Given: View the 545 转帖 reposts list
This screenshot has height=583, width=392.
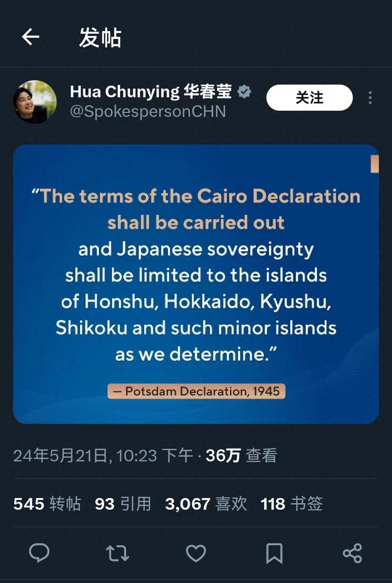Looking at the screenshot, I should click(47, 504).
